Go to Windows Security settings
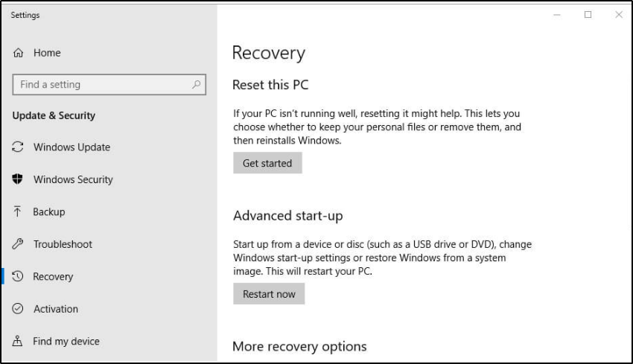633x364 pixels. click(73, 179)
